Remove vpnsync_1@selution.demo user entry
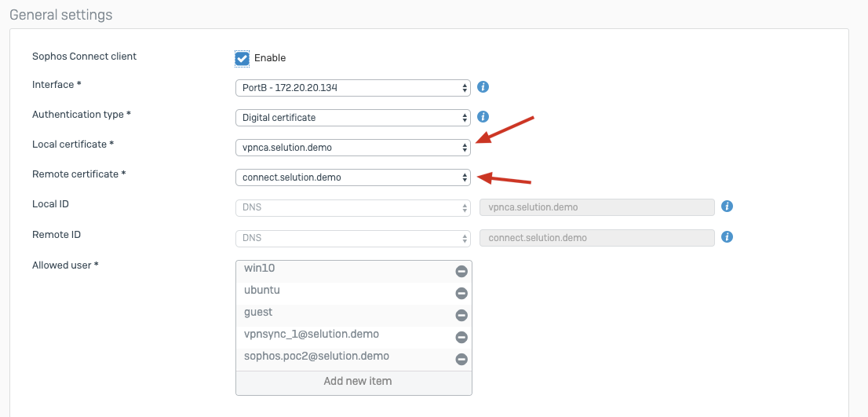This screenshot has width=868, height=417. 461,337
